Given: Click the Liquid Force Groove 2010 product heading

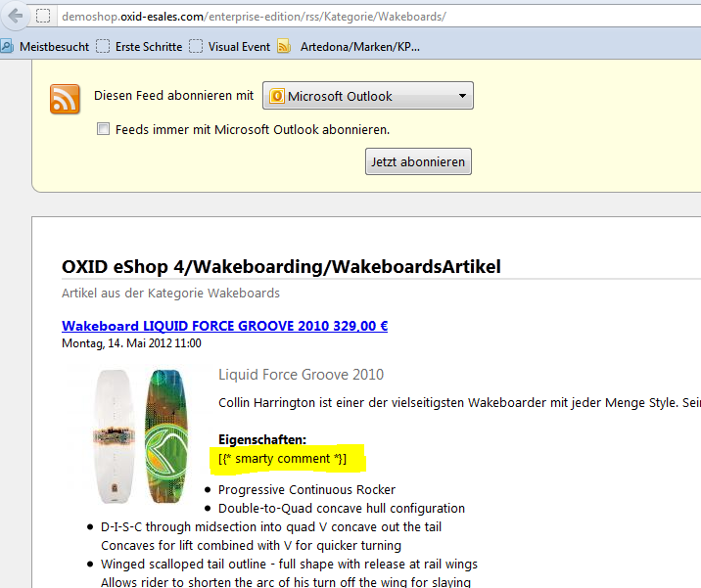Looking at the screenshot, I should pos(301,375).
